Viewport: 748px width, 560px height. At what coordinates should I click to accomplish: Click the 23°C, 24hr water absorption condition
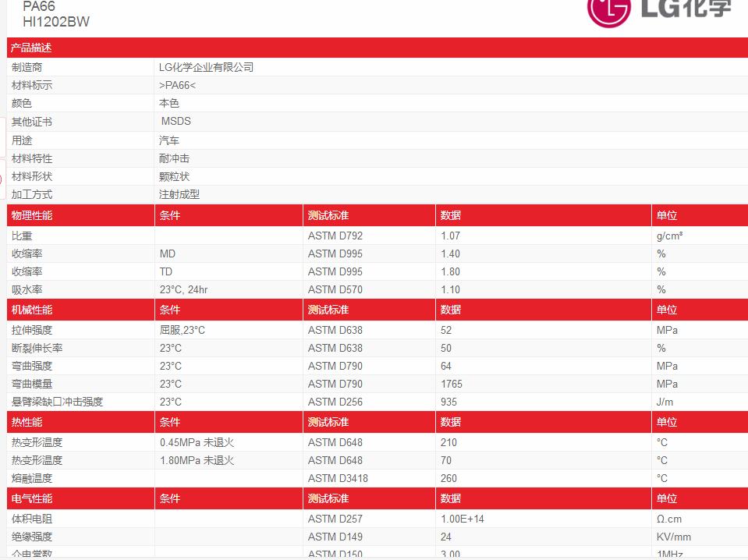click(183, 289)
